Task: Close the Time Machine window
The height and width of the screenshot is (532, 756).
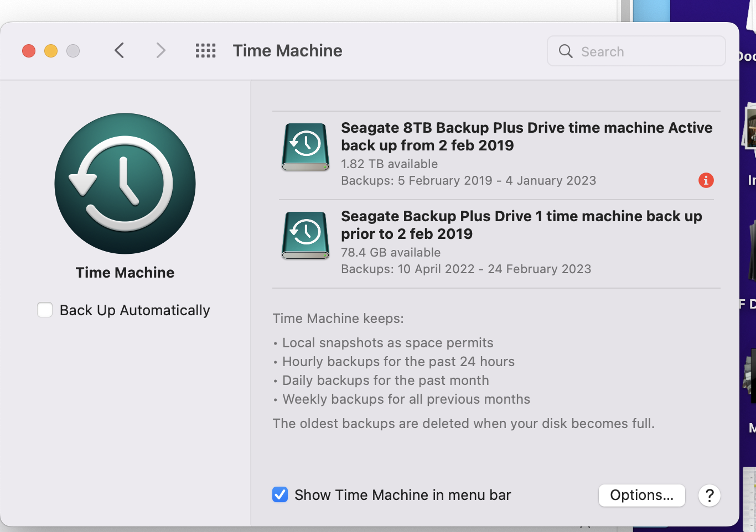Action: click(29, 51)
